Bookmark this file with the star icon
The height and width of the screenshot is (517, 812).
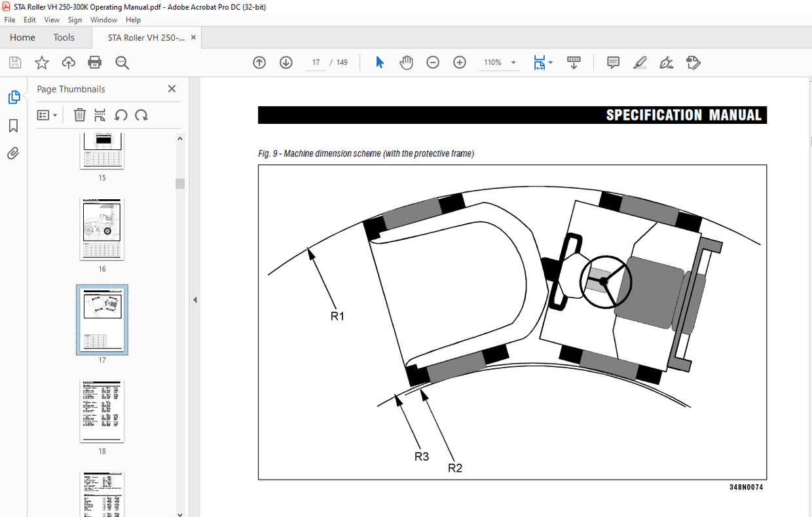click(x=42, y=62)
